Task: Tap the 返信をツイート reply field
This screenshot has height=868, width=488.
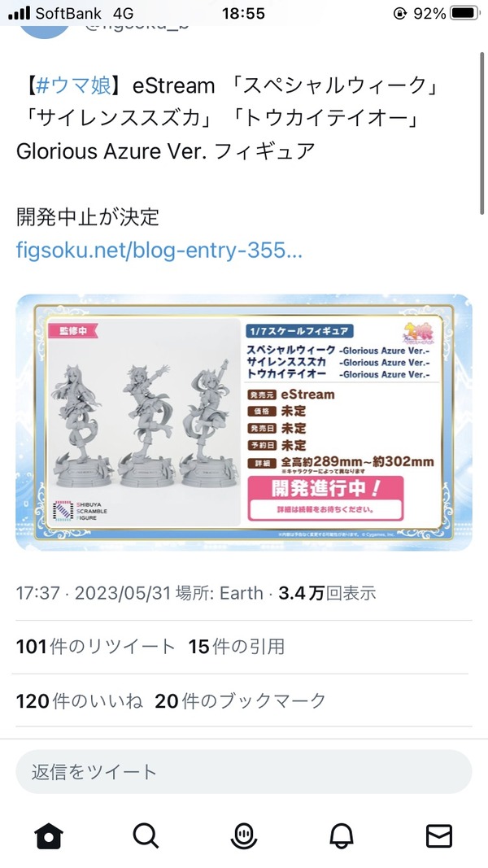Action: click(x=244, y=772)
